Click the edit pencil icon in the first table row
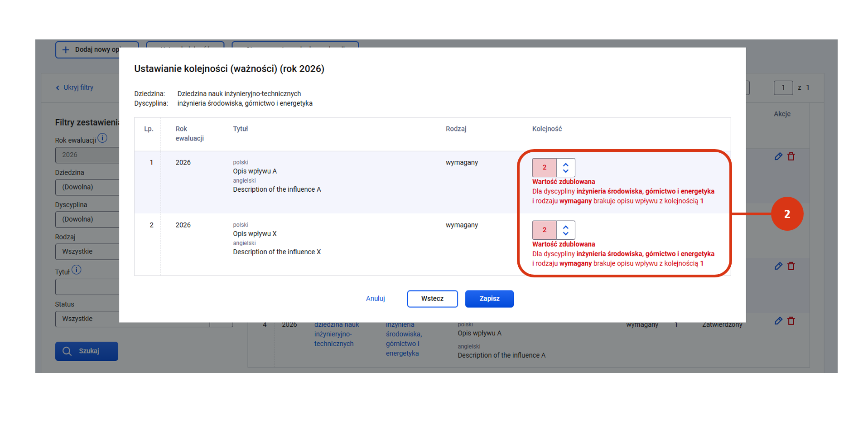This screenshot has width=868, height=446. [x=778, y=156]
